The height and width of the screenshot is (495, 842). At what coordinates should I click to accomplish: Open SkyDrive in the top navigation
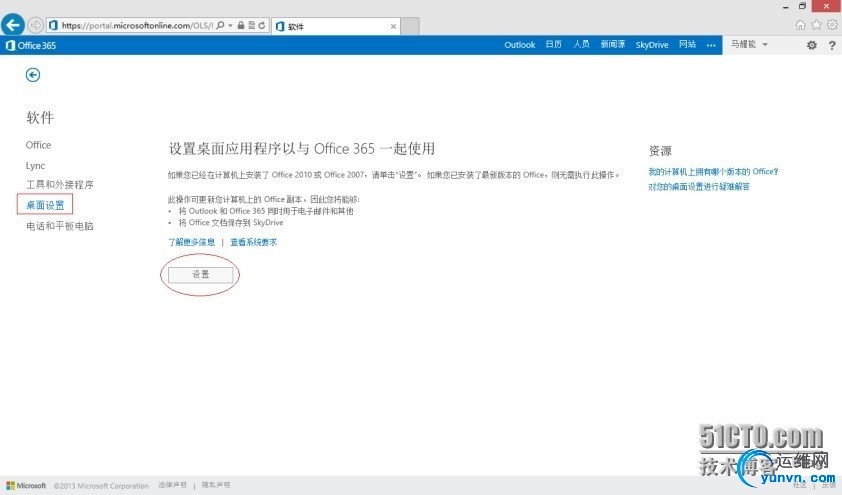652,45
